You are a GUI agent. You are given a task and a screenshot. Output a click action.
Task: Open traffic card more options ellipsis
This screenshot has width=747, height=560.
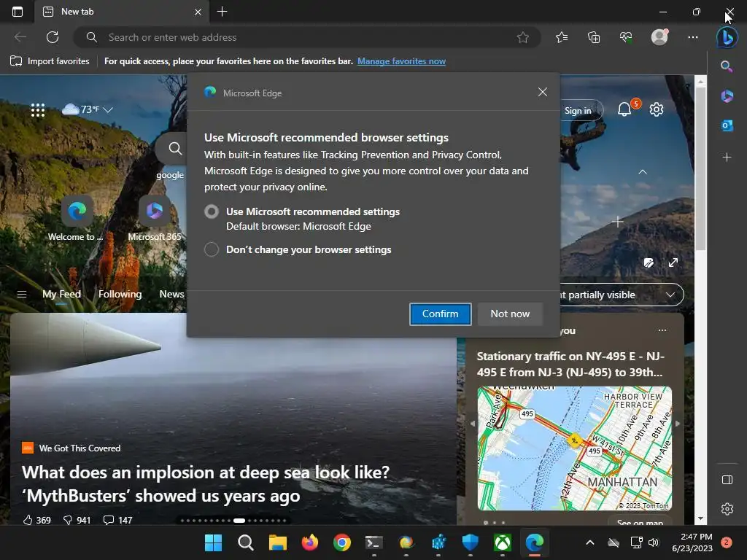click(x=662, y=330)
